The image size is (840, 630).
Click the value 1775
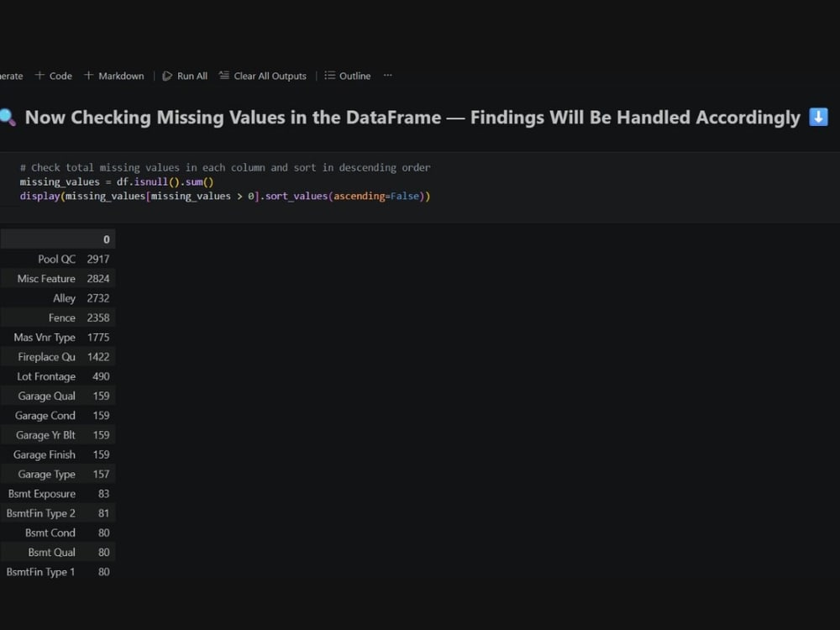pos(98,338)
